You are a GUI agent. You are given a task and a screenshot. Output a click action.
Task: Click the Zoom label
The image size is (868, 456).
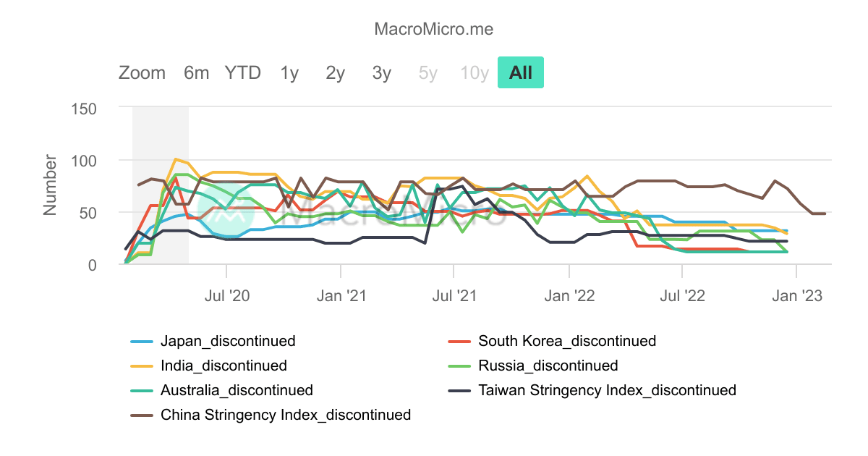tap(142, 72)
